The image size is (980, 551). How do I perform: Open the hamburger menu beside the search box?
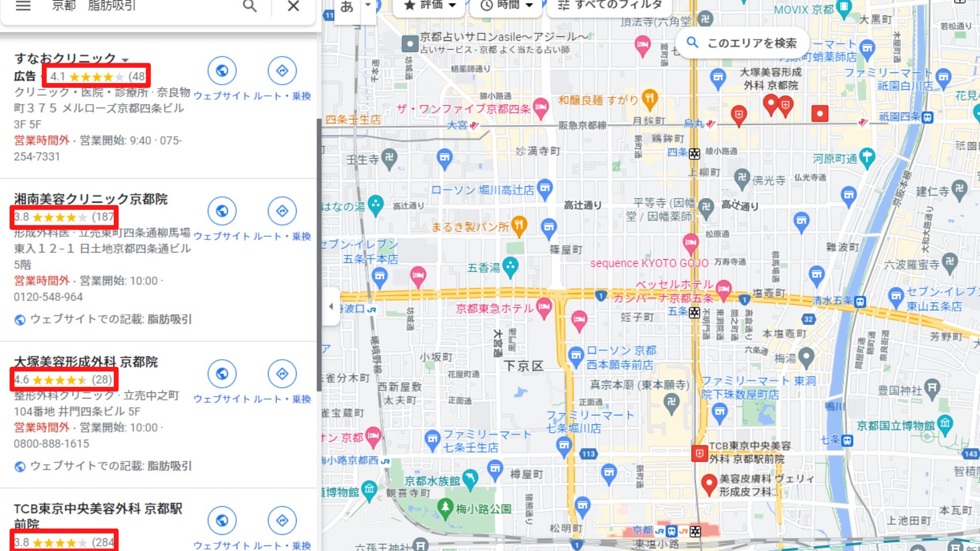point(23,6)
